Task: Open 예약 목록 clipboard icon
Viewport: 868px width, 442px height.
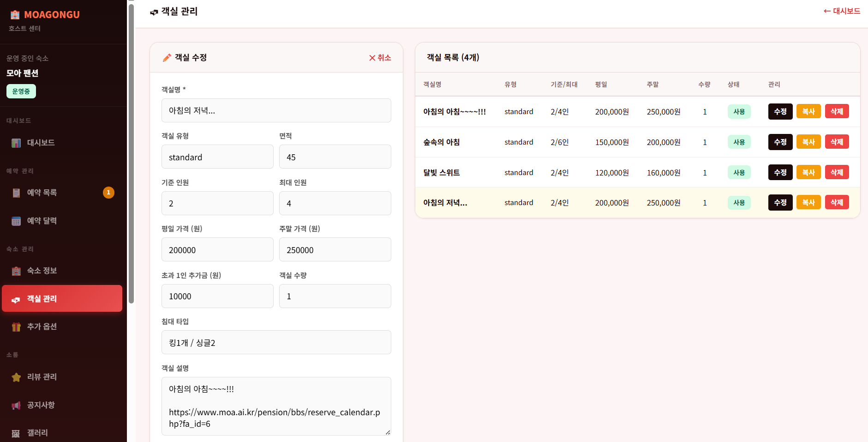Action: [x=16, y=193]
